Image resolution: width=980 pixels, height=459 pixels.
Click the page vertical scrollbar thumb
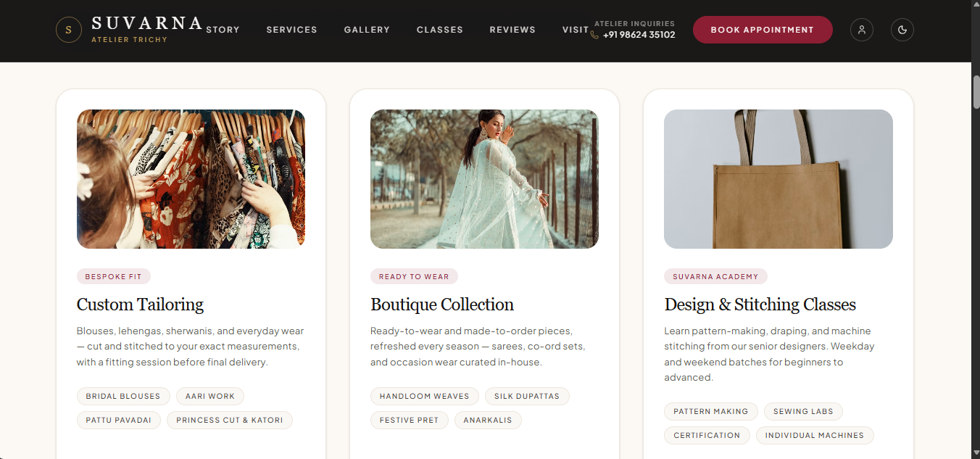click(x=976, y=91)
